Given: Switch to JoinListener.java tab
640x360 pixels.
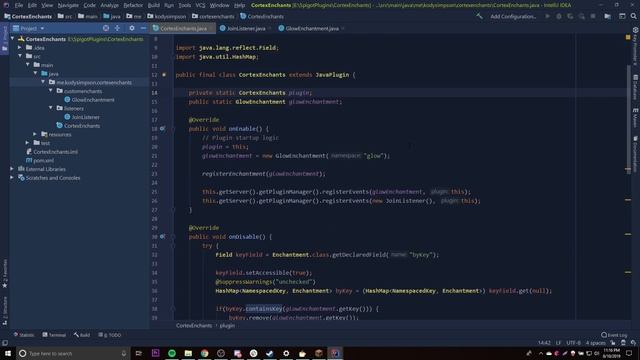Looking at the screenshot, I should (246, 28).
